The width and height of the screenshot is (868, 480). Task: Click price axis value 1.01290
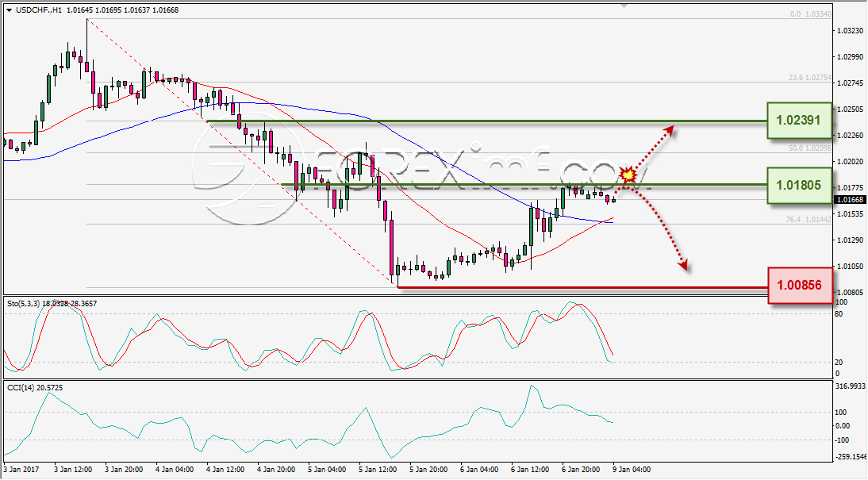[x=850, y=240]
